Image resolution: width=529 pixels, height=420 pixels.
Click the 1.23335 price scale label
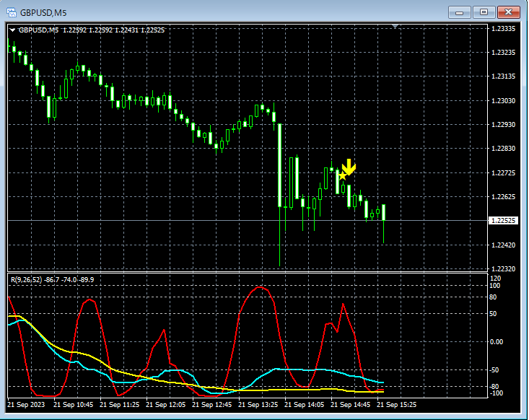[502, 29]
